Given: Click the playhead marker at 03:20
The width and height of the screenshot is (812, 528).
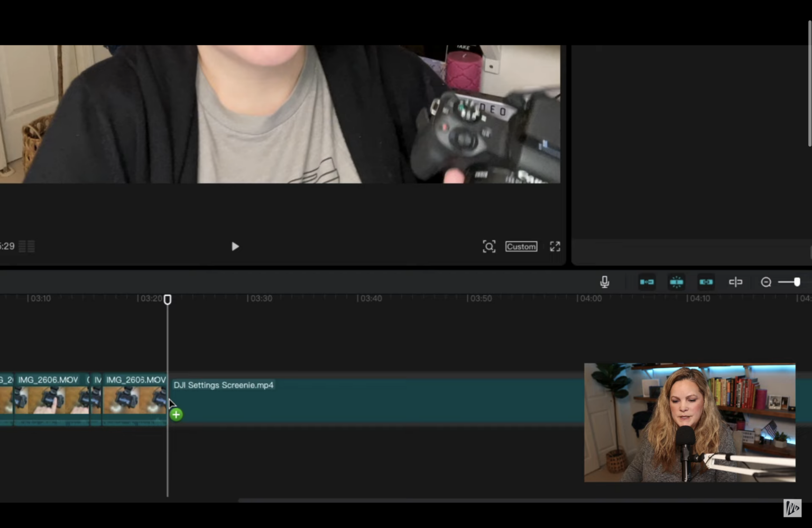Looking at the screenshot, I should tap(168, 299).
